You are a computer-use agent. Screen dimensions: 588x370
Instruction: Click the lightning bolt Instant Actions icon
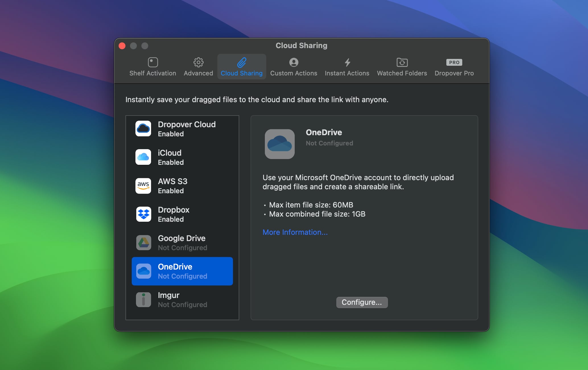[347, 62]
